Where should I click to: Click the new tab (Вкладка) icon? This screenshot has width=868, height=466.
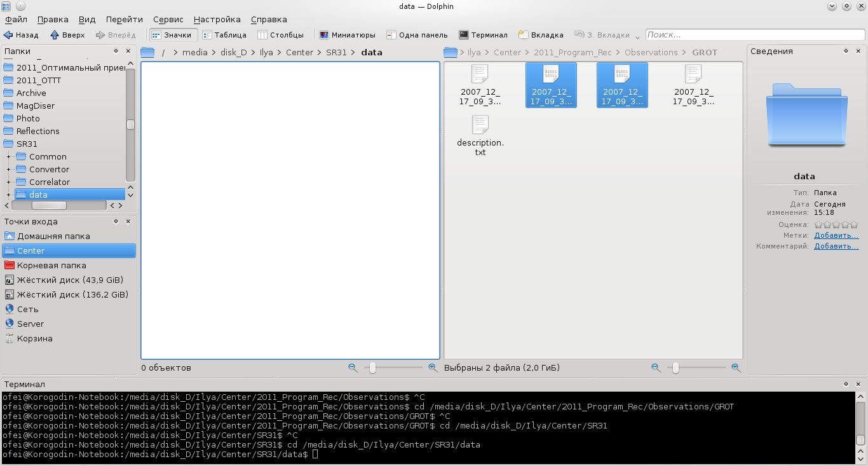tap(524, 35)
